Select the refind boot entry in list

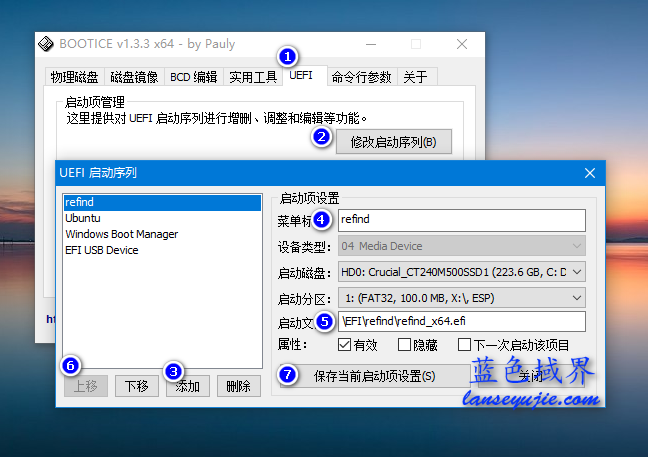pyautogui.click(x=162, y=202)
